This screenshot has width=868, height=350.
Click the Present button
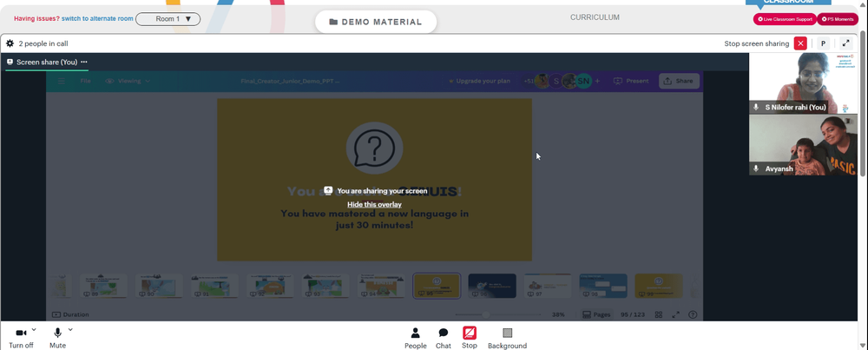tap(631, 81)
